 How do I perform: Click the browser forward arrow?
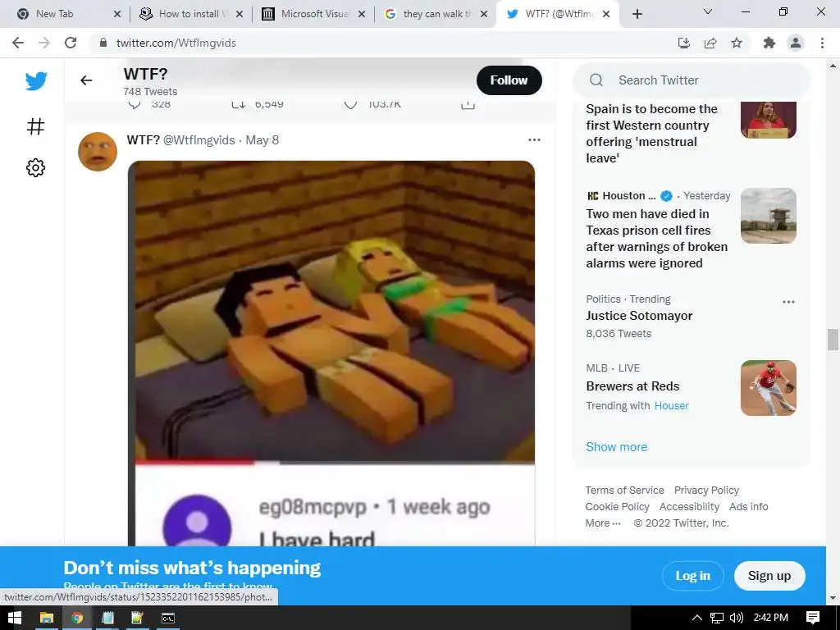coord(44,43)
